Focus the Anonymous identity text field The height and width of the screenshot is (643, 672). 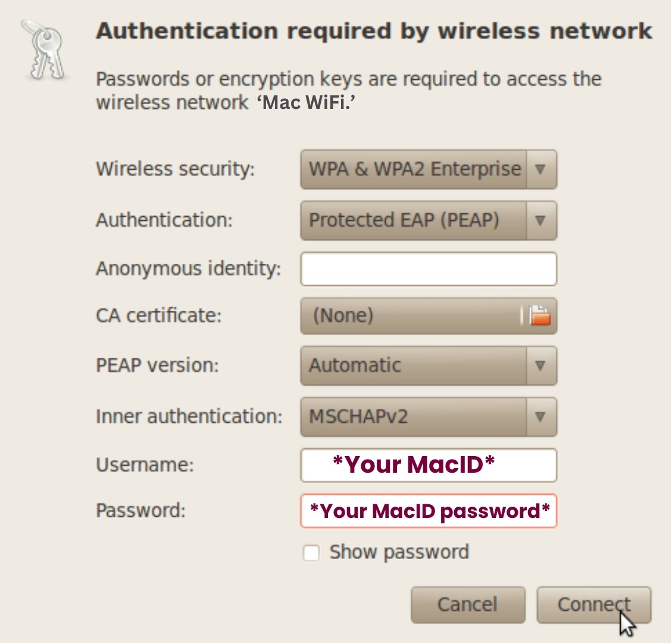[429, 269]
